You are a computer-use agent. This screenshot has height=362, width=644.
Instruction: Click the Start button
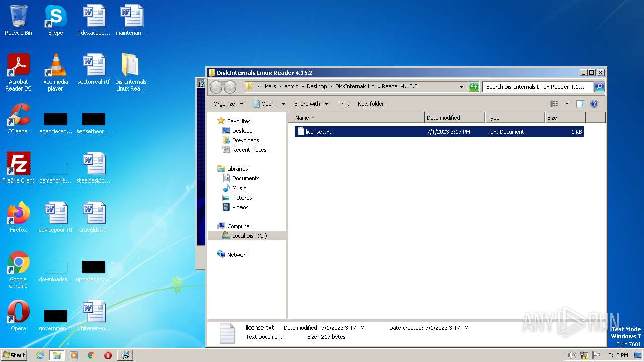click(14, 355)
